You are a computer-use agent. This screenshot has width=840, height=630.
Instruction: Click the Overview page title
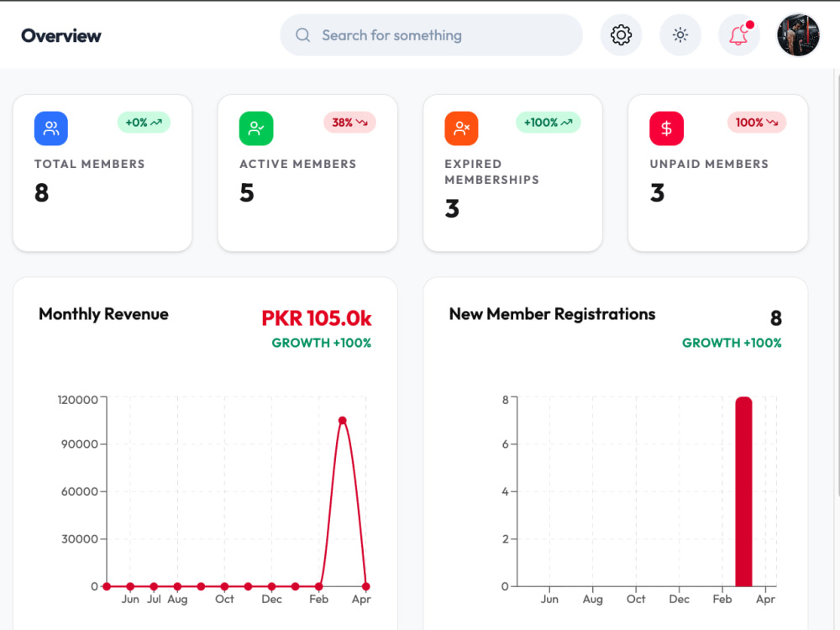61,36
